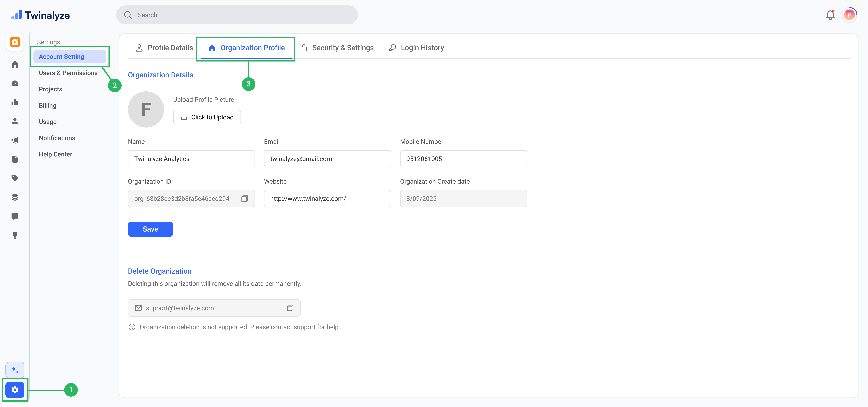Edit the organization Name field

click(191, 159)
